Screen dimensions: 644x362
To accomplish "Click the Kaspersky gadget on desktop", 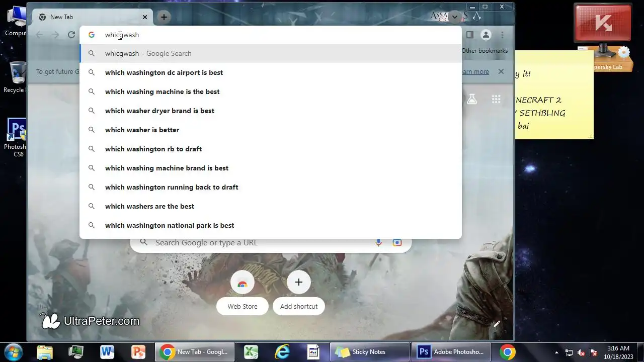I will [603, 37].
